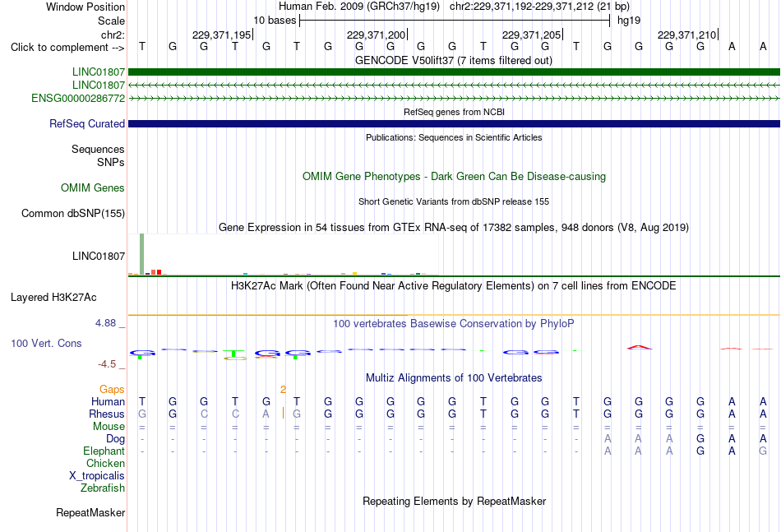Open the OMIM Genes track label
781x532 pixels.
[93, 187]
